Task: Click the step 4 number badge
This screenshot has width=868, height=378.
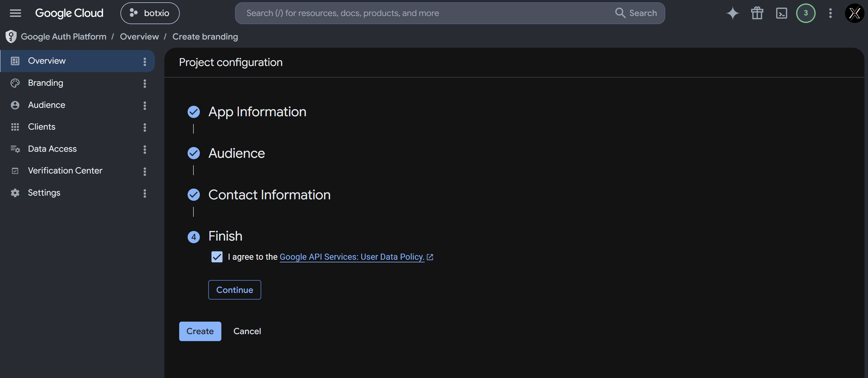Action: coord(194,237)
